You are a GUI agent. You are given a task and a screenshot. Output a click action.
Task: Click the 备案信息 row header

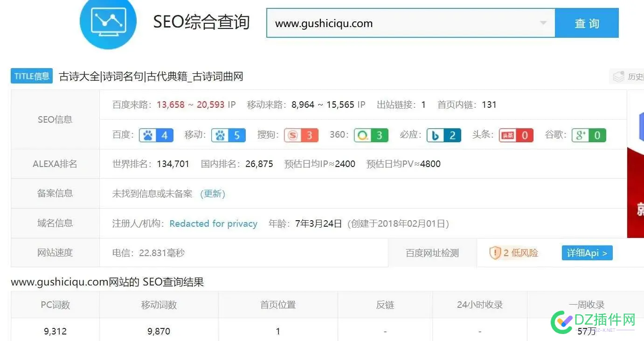tap(55, 193)
